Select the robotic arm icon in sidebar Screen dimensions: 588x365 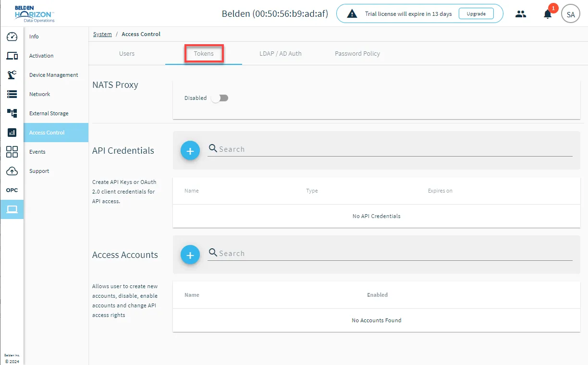coord(12,75)
